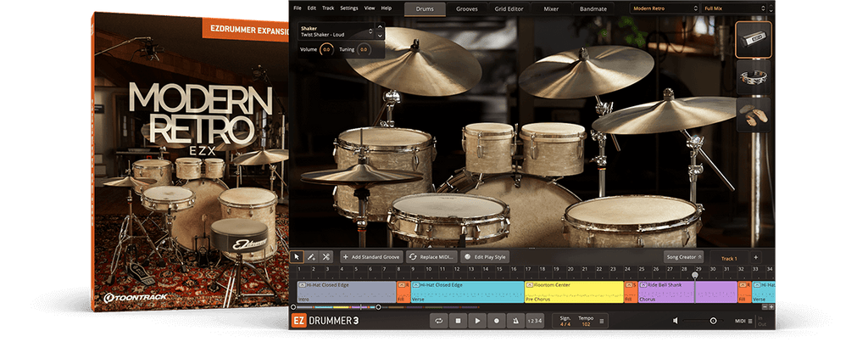868x353 pixels.
Task: Stop playback with the Stop button
Action: (458, 321)
